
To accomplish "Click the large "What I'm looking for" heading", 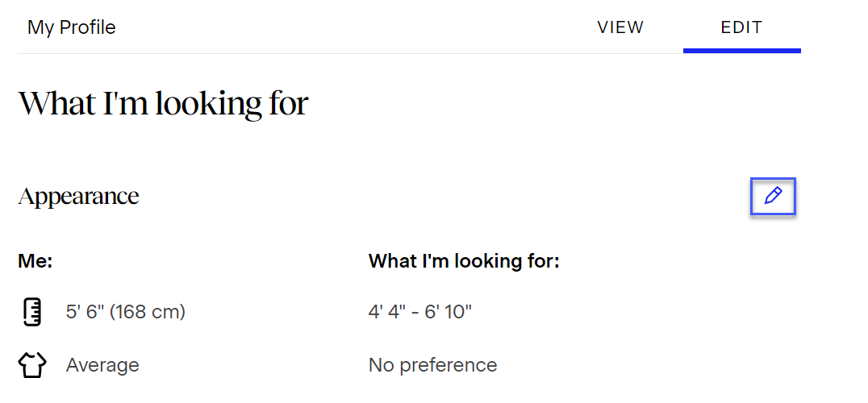I will (163, 104).
